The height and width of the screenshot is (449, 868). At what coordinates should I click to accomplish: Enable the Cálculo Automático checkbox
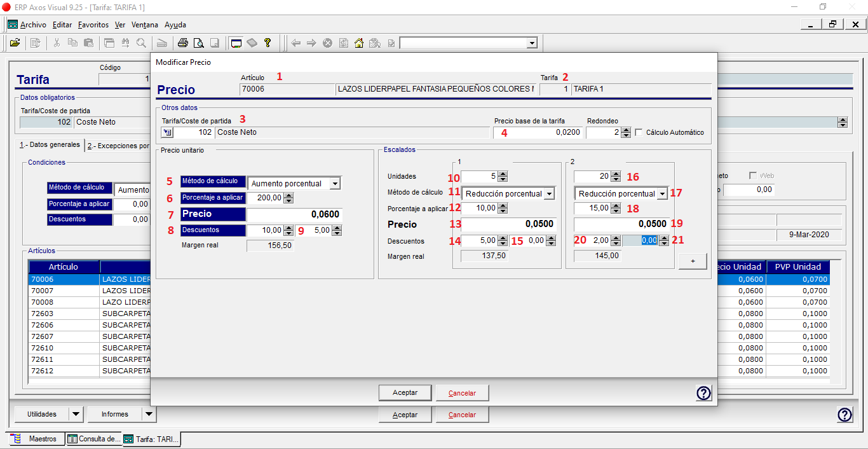point(639,132)
